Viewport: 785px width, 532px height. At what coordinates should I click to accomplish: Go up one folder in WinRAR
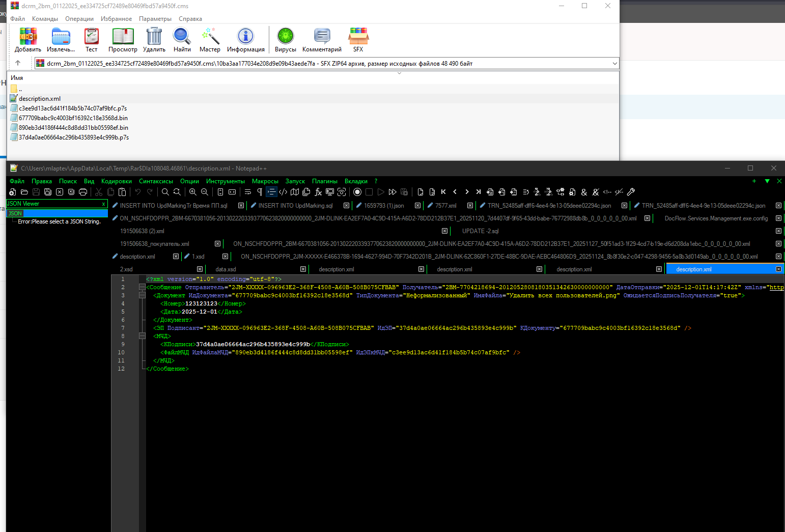pyautogui.click(x=18, y=63)
